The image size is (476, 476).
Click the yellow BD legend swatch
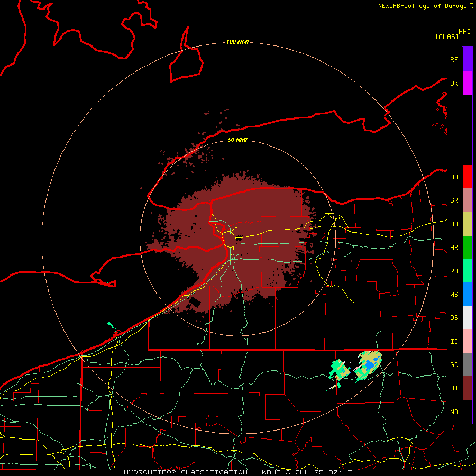467,224
